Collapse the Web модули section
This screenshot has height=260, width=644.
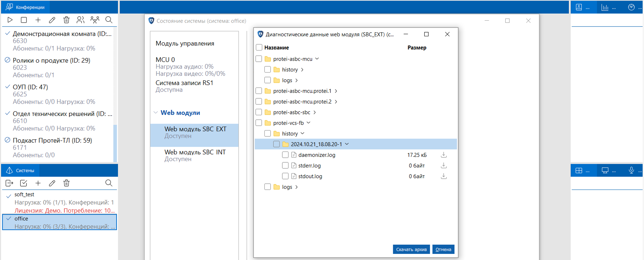tap(156, 113)
